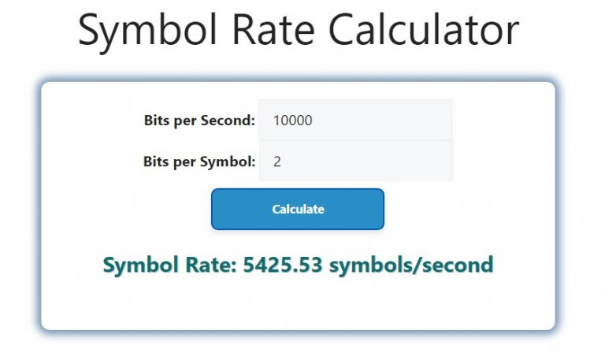Image resolution: width=605 pixels, height=364 pixels.
Task: Click the Symbol Rate Calculator heading
Action: point(299,31)
